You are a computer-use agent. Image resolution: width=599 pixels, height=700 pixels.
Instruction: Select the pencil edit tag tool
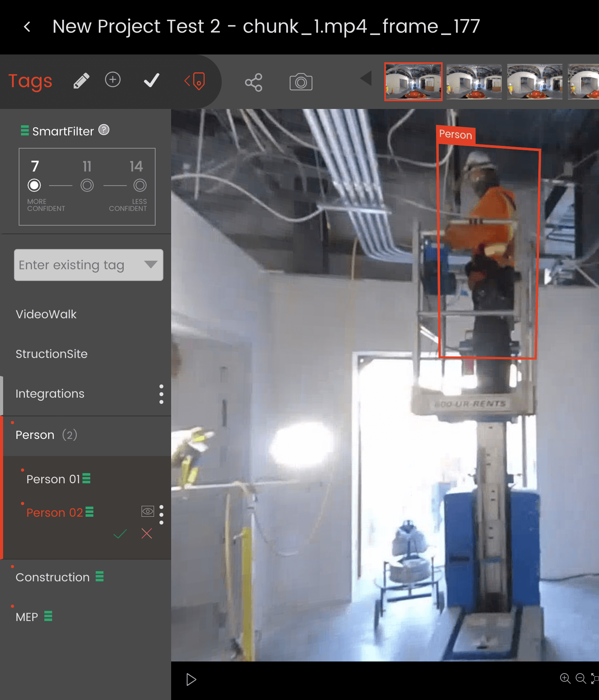pyautogui.click(x=82, y=81)
